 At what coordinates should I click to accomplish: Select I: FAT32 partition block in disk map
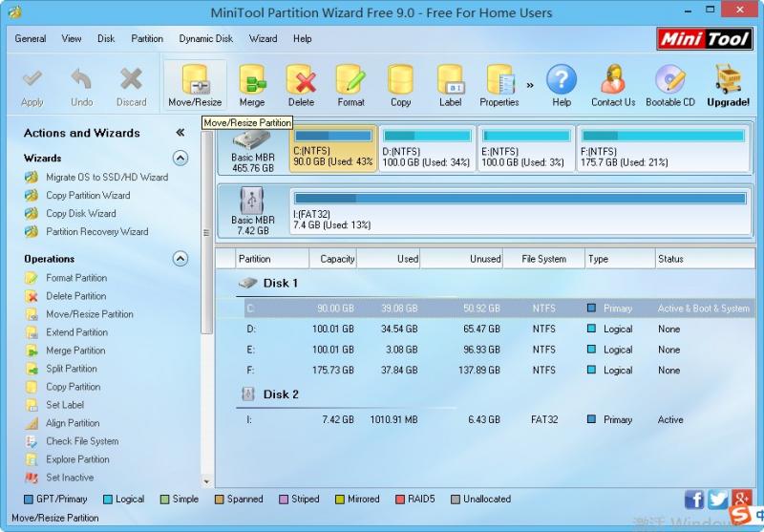(x=520, y=211)
